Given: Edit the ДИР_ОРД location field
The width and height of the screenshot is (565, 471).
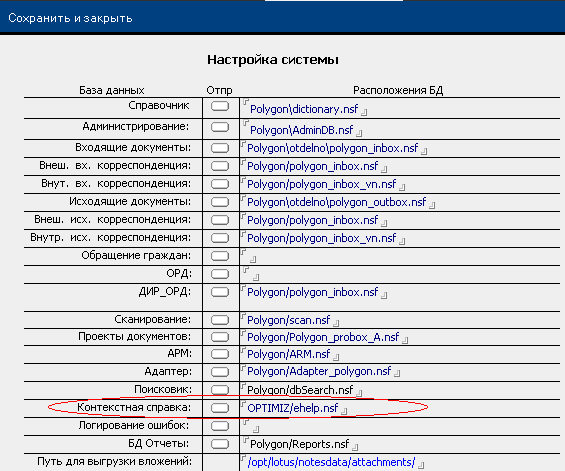Looking at the screenshot, I should point(314,292).
